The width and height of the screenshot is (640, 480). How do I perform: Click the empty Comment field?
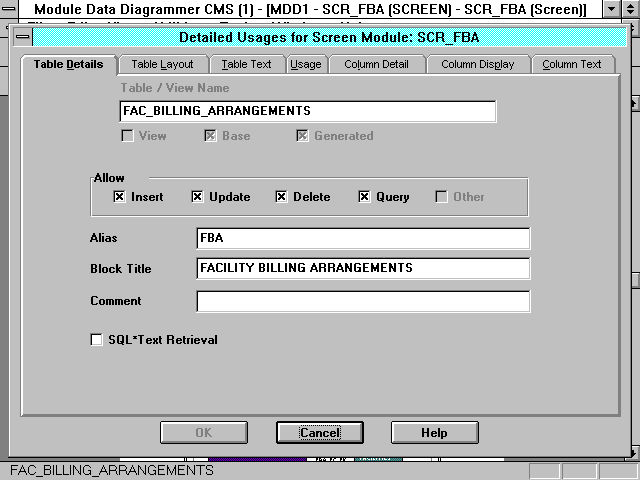click(363, 301)
